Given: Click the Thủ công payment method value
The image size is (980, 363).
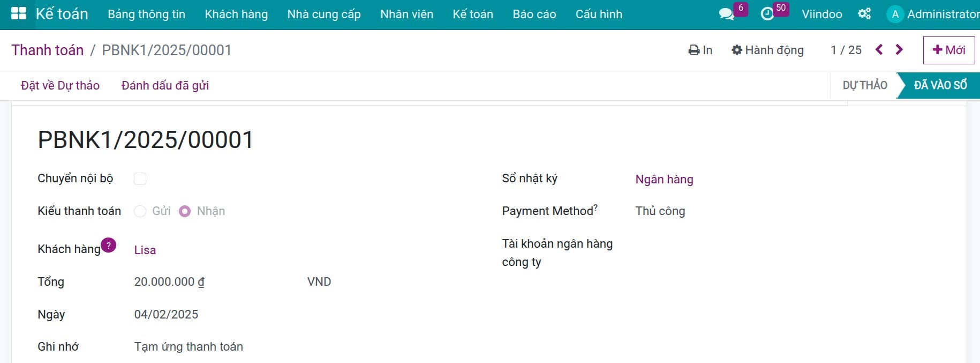Looking at the screenshot, I should [x=660, y=211].
